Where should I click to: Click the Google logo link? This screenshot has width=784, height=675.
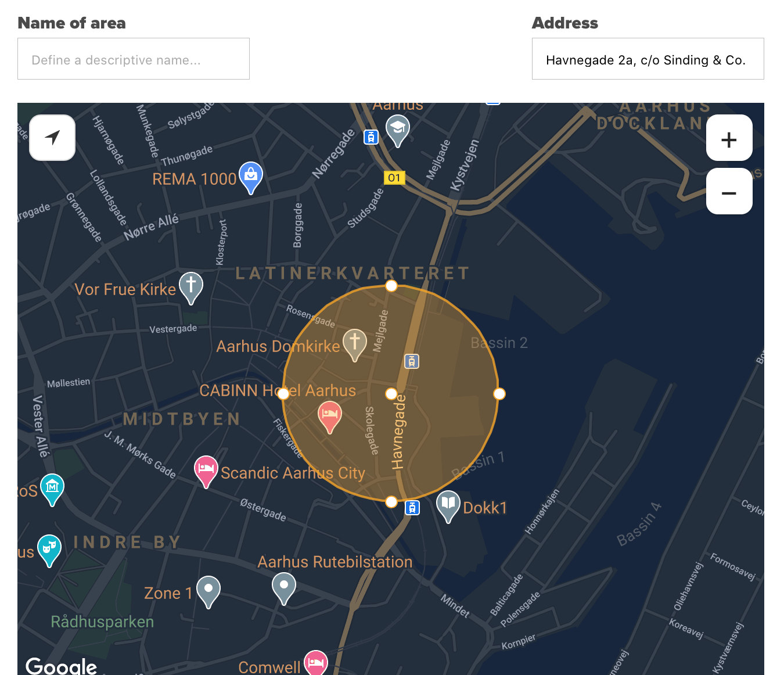coord(62,666)
